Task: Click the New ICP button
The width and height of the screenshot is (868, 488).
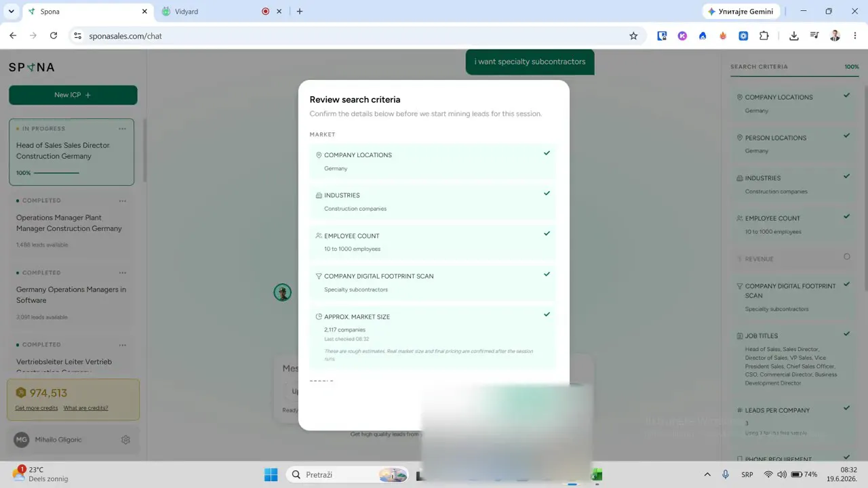Action: click(x=73, y=95)
